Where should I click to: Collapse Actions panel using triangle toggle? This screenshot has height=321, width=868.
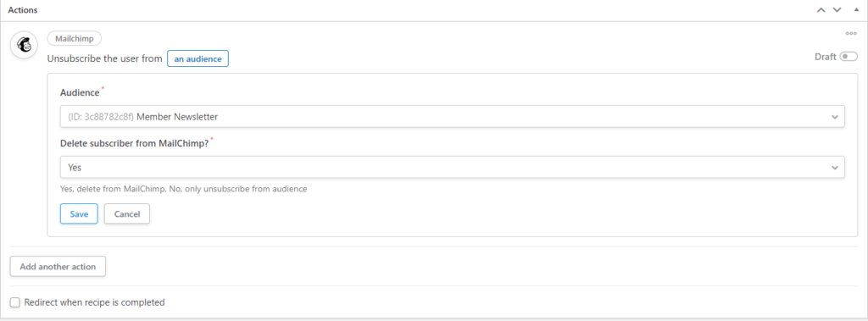pyautogui.click(x=856, y=10)
